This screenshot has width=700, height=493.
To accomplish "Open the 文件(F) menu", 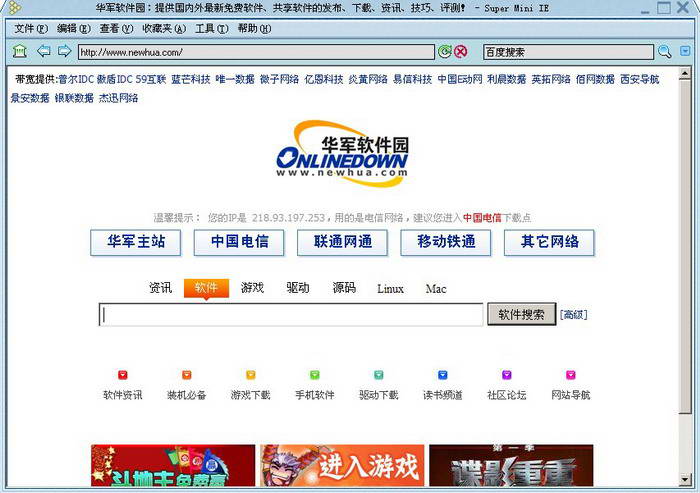I will tap(31, 29).
